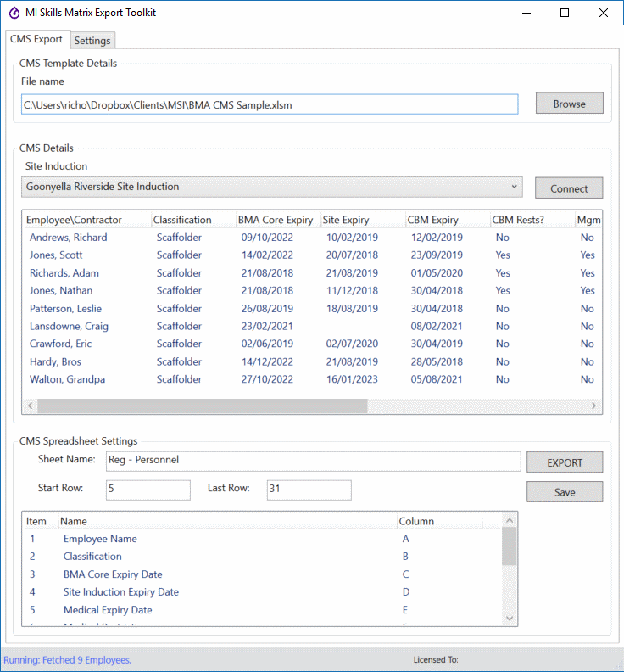Select the Patterson, Leslie row
Screen dimensions: 624x672
pos(312,309)
